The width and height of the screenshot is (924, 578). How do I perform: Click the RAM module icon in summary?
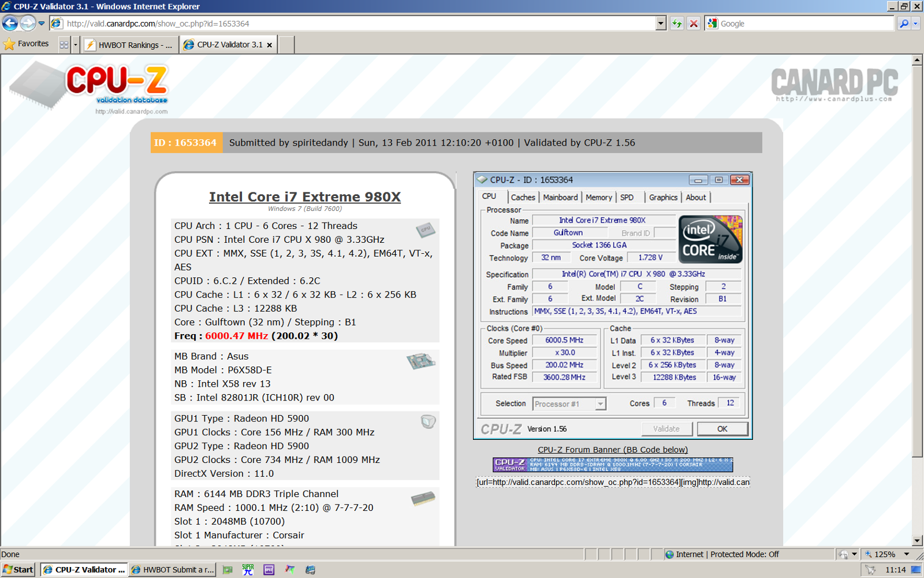pyautogui.click(x=423, y=498)
